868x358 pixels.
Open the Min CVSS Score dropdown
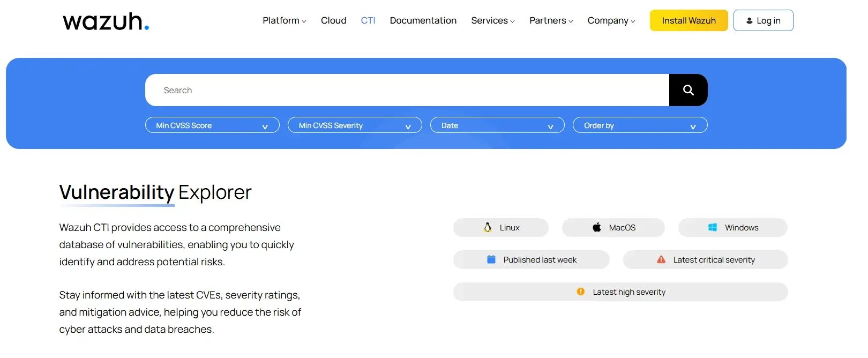[212, 125]
